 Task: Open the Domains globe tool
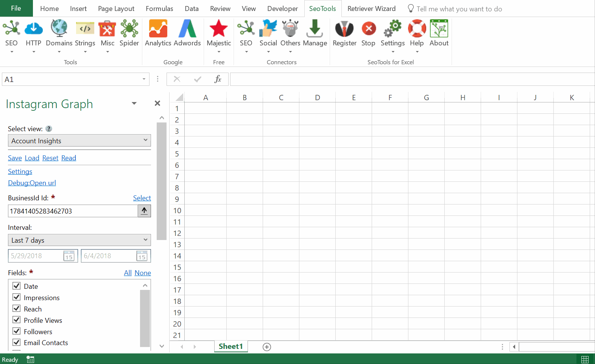(x=59, y=29)
